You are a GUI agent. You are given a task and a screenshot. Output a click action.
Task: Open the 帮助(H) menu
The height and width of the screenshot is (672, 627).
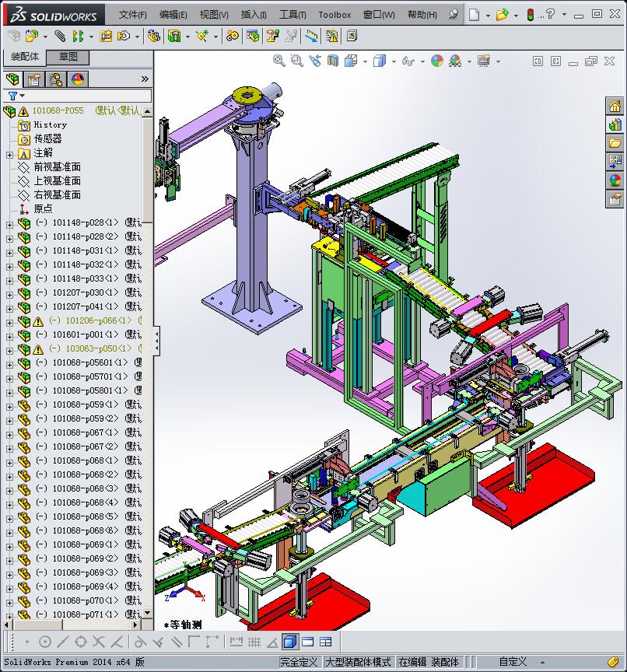[422, 15]
